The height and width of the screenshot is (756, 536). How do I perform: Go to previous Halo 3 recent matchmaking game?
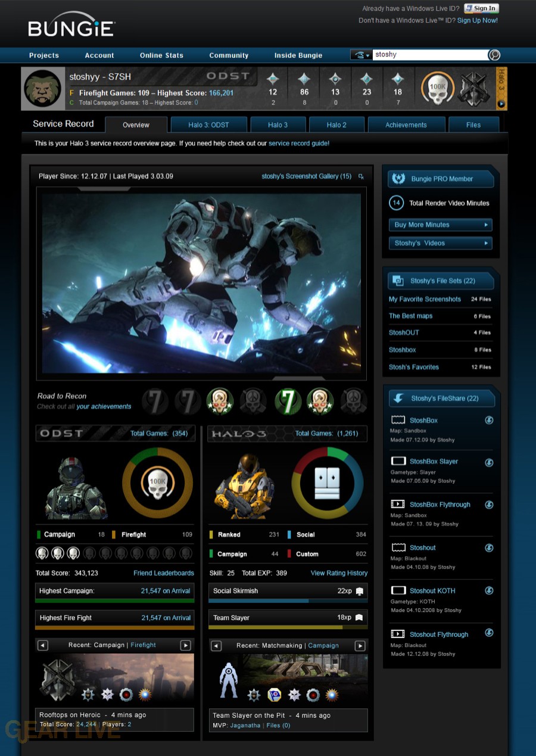216,646
